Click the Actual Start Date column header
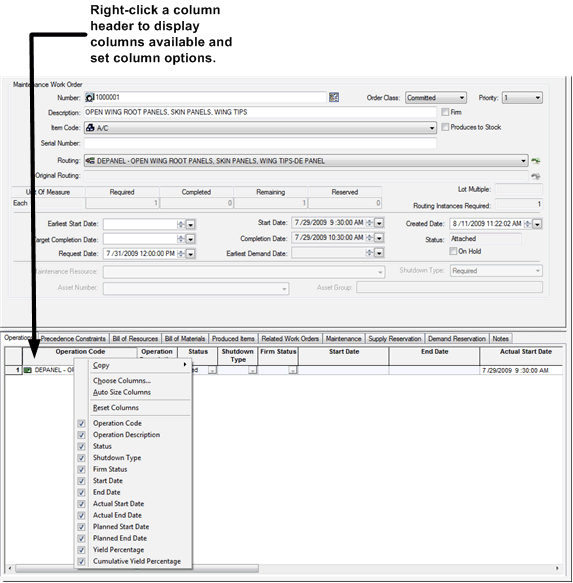The width and height of the screenshot is (573, 583). (x=521, y=356)
